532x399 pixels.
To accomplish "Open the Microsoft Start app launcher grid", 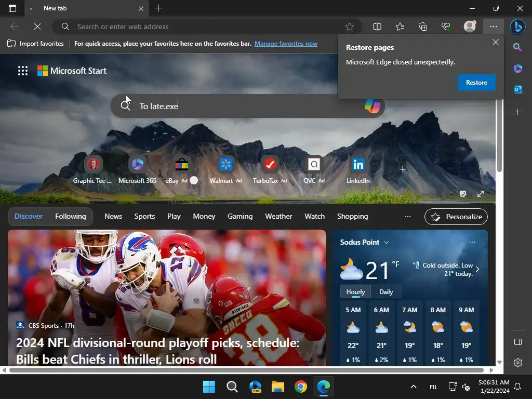I will [x=23, y=71].
